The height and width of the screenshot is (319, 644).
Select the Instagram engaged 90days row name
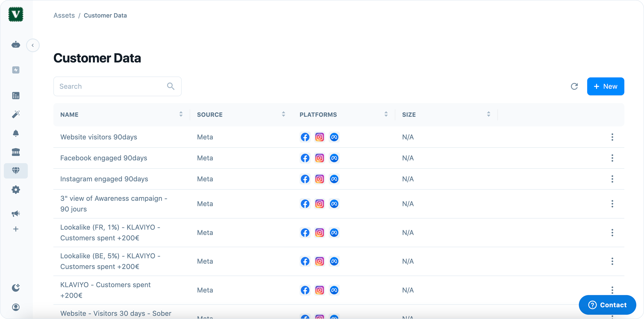[x=104, y=179]
